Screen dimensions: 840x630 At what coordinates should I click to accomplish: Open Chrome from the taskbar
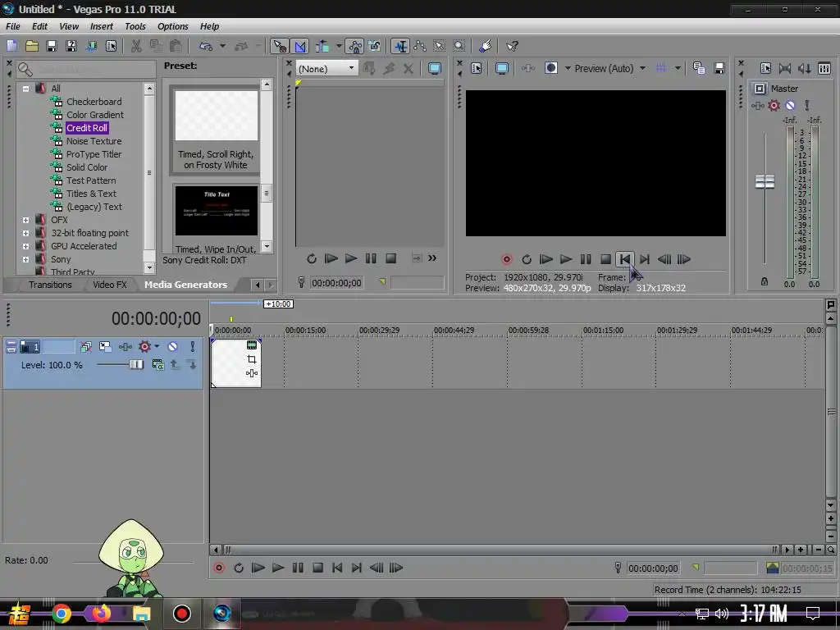[x=61, y=614]
